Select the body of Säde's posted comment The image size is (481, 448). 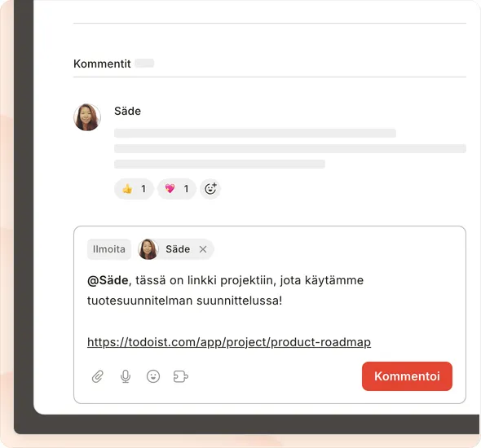click(x=290, y=148)
